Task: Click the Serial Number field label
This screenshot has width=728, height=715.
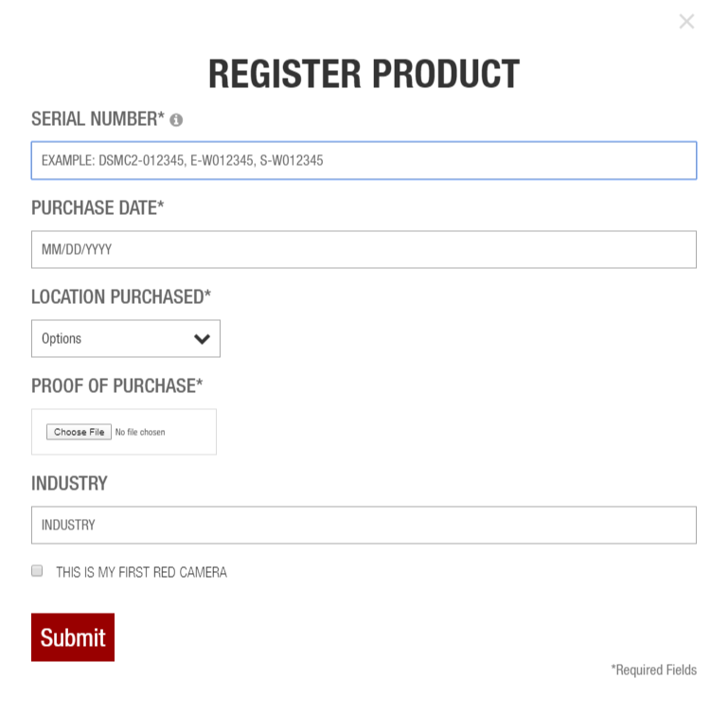Action: point(98,119)
